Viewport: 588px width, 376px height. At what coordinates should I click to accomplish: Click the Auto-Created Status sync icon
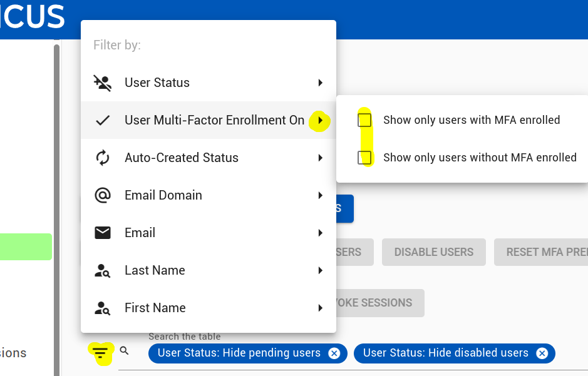pyautogui.click(x=102, y=158)
